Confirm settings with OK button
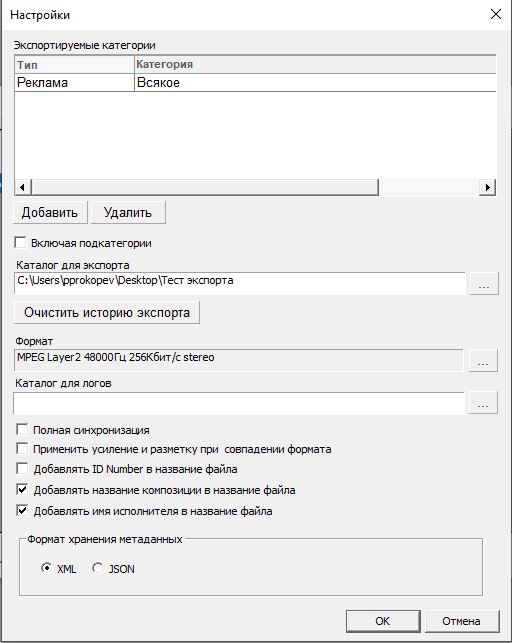 coord(383,621)
